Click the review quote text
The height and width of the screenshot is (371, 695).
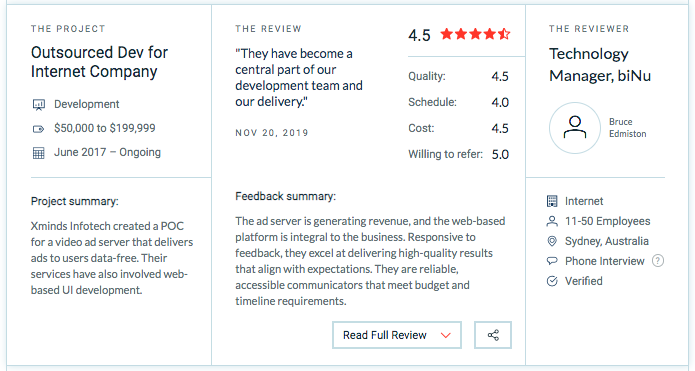(299, 78)
